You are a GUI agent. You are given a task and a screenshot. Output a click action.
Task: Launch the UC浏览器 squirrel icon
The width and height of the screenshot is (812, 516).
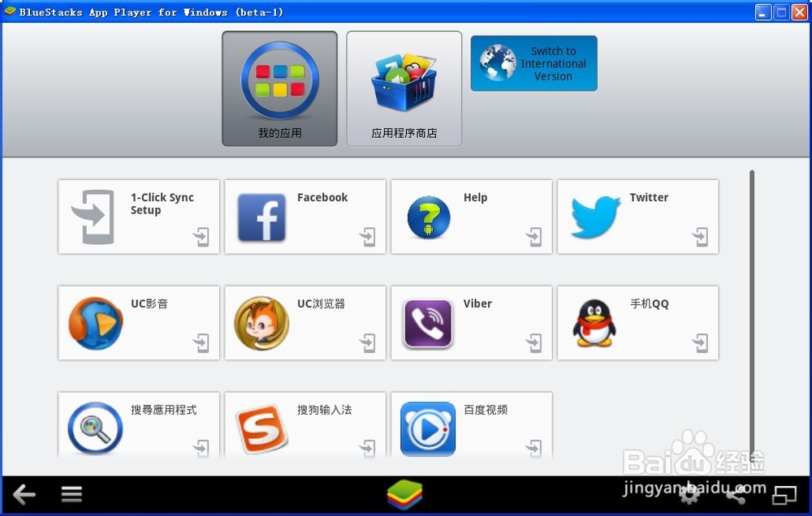click(261, 323)
